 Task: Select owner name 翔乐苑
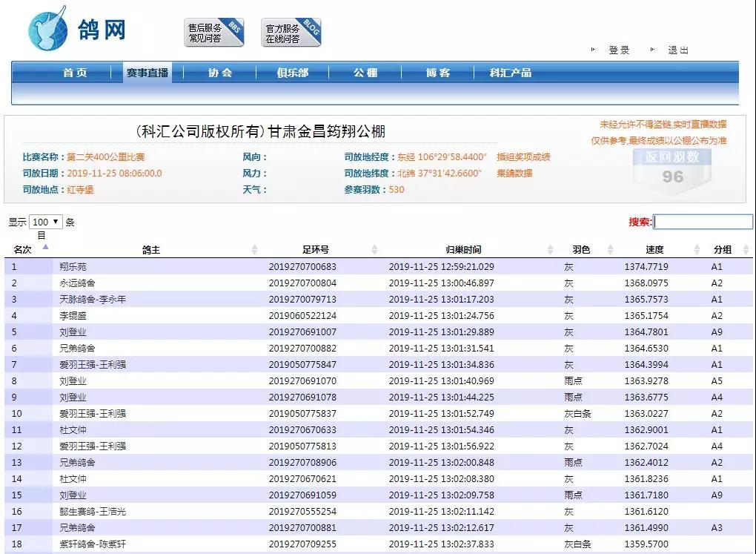tap(73, 266)
